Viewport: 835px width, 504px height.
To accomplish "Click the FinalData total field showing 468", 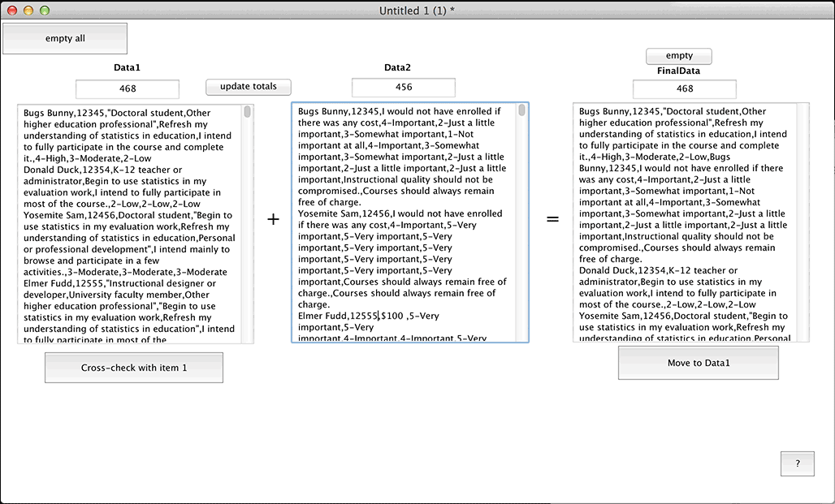I will click(x=683, y=88).
